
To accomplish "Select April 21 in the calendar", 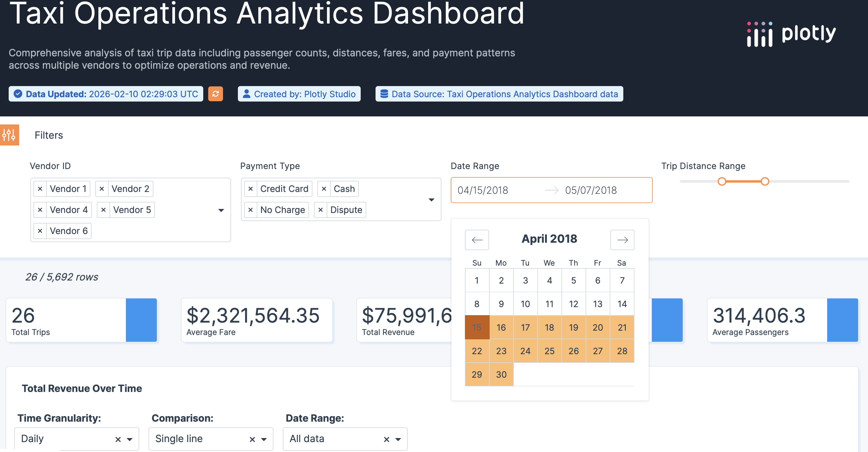I will 622,328.
